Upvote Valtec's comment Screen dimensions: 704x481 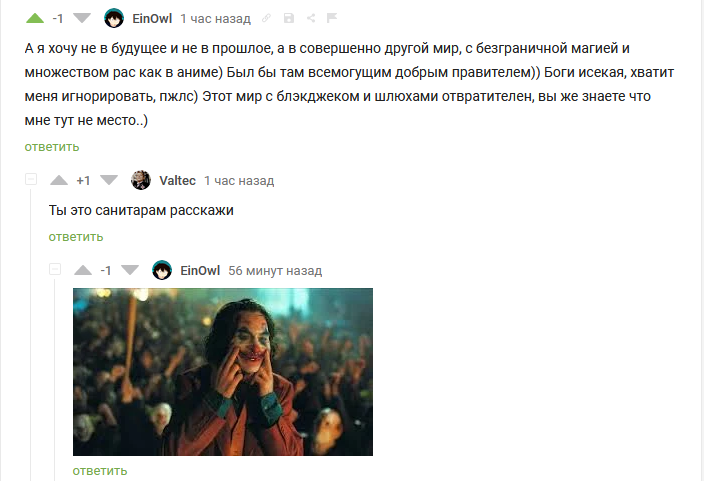click(59, 180)
